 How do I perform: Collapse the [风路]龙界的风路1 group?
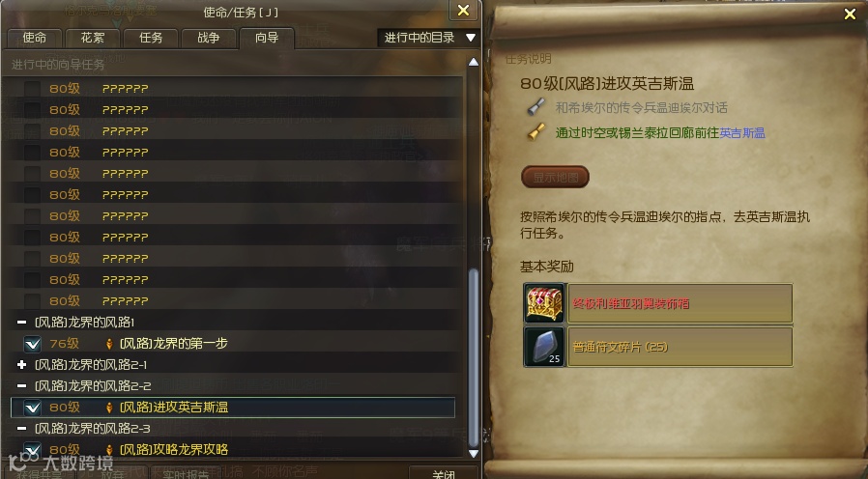point(21,322)
